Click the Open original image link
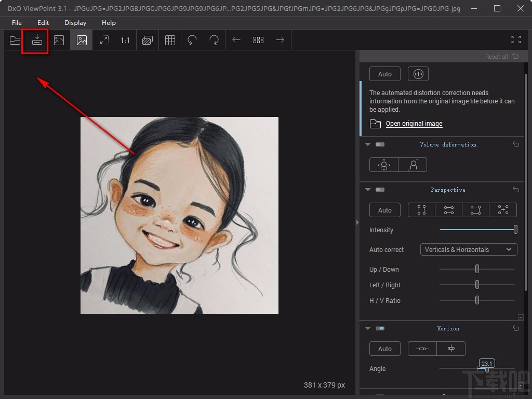This screenshot has width=532, height=399. pyautogui.click(x=414, y=124)
